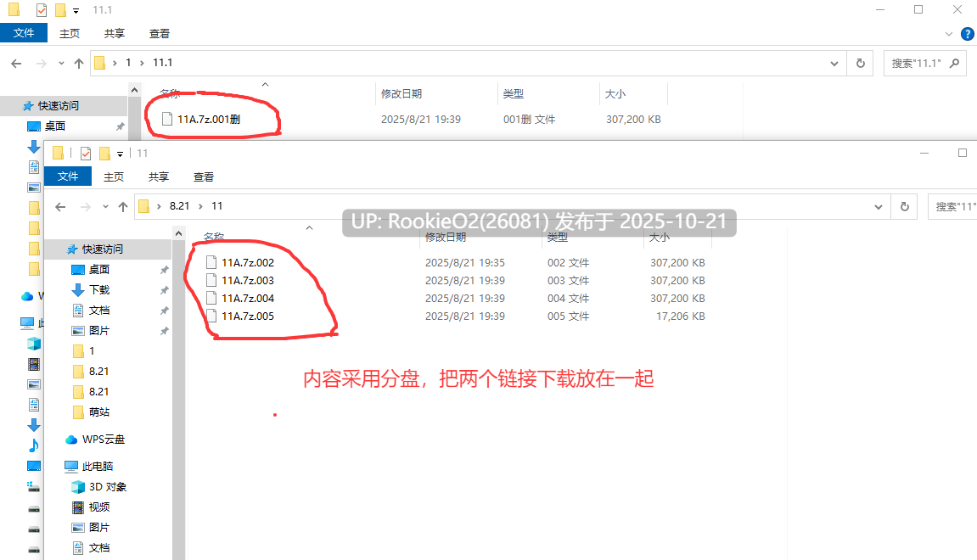
Task: Open 下载 in the 11 window sidebar
Action: pos(99,289)
